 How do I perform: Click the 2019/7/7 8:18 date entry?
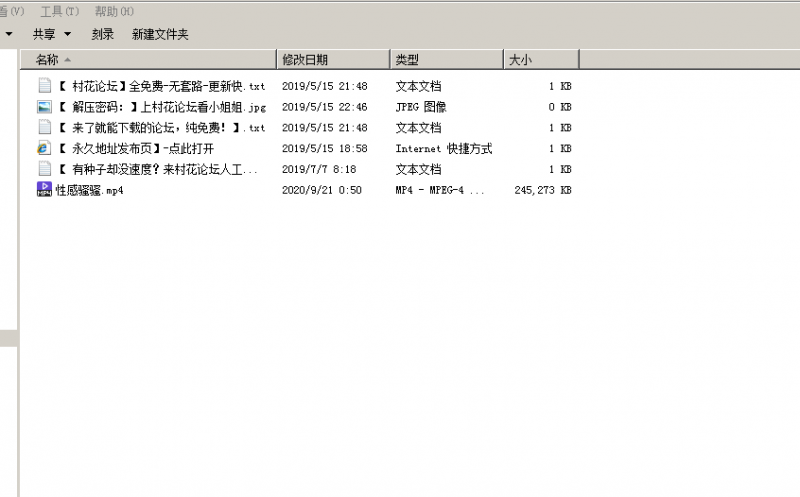coord(319,169)
